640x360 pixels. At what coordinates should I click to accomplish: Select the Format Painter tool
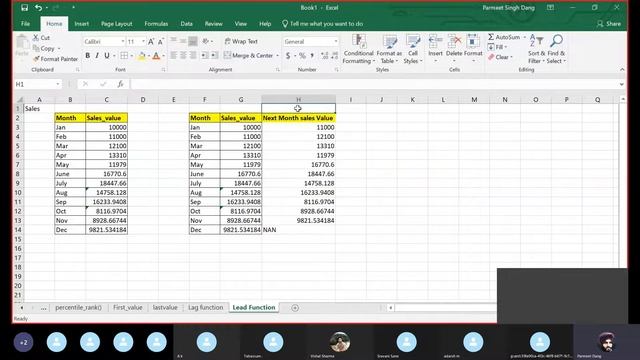click(55, 59)
